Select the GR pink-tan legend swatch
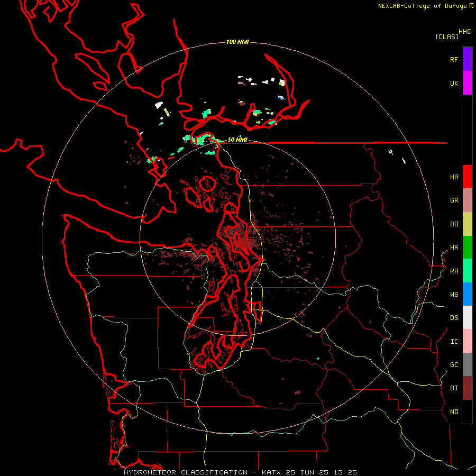 tap(467, 200)
